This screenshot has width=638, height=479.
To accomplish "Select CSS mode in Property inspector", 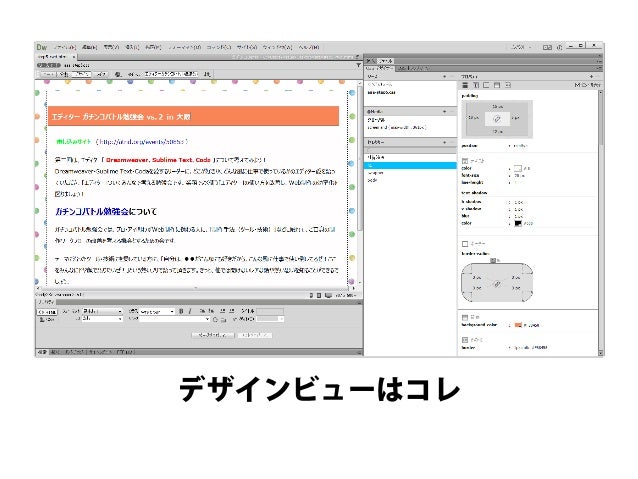I will [x=47, y=319].
